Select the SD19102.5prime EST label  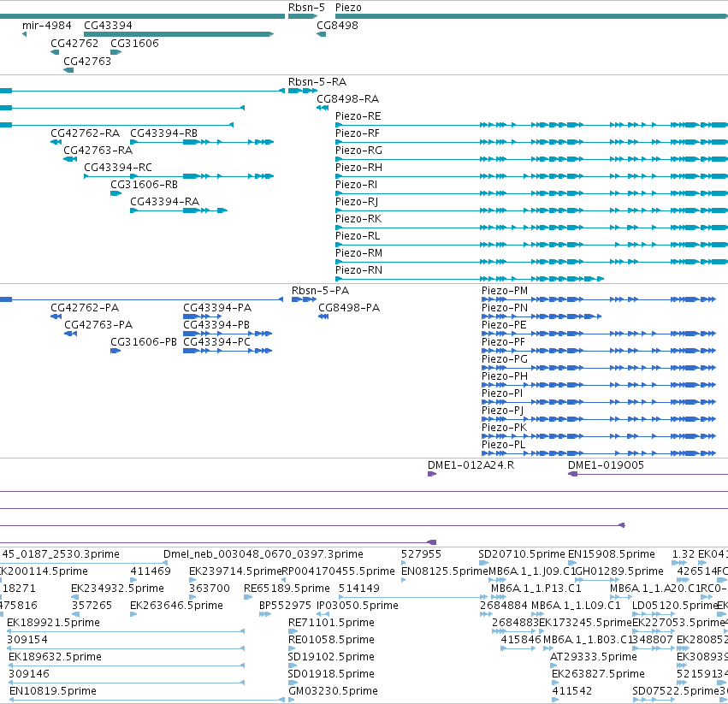(332, 657)
